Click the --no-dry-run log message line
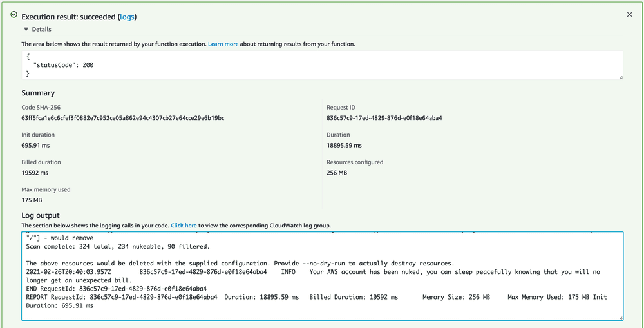This screenshot has width=644, height=328. click(x=240, y=263)
